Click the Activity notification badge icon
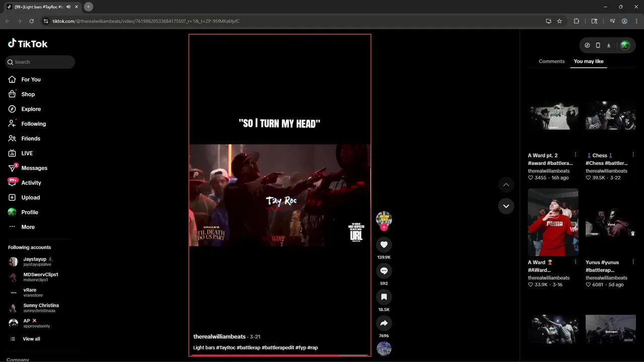644x362 pixels. [x=12, y=183]
